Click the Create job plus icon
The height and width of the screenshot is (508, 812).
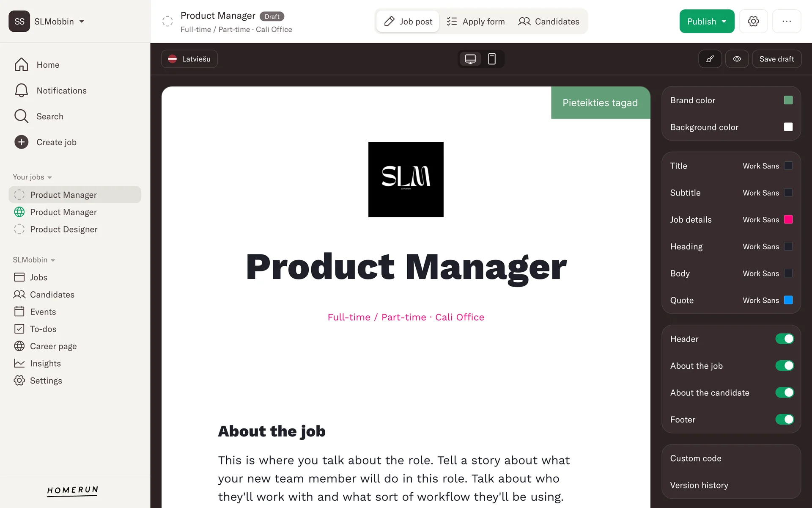pos(21,142)
